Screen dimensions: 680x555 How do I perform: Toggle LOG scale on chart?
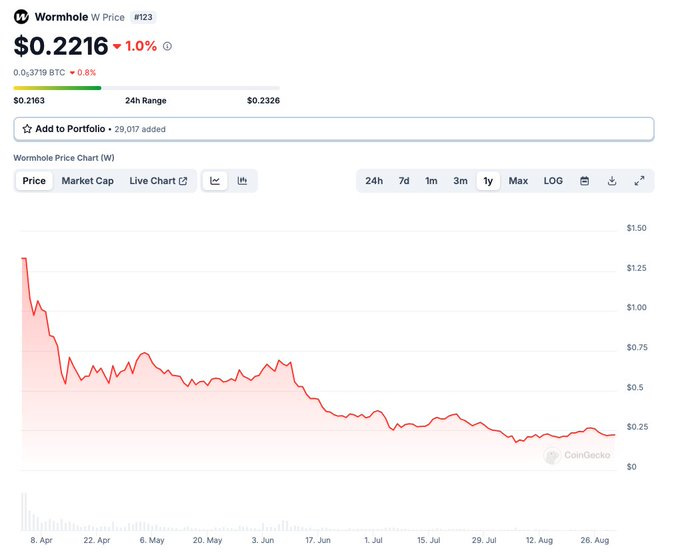click(553, 181)
